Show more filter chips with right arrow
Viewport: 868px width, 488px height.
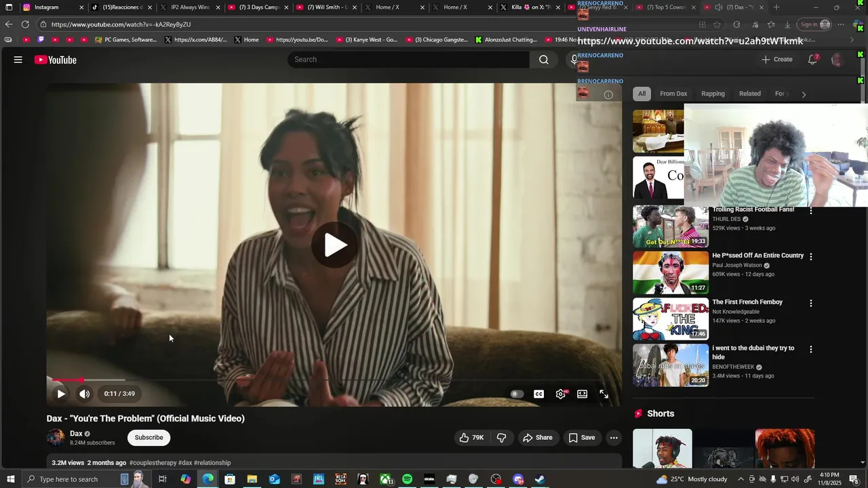click(804, 94)
